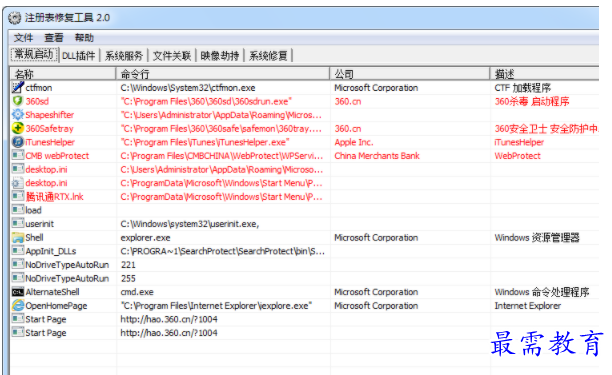Switch to the DLL插件 tab
The width and height of the screenshot is (612, 375).
[x=78, y=56]
